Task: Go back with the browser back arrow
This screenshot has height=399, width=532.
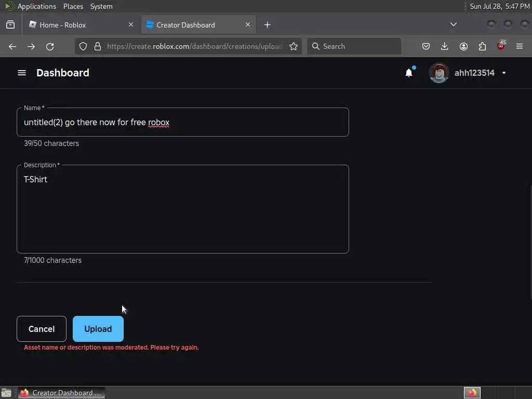Action: coord(12,46)
